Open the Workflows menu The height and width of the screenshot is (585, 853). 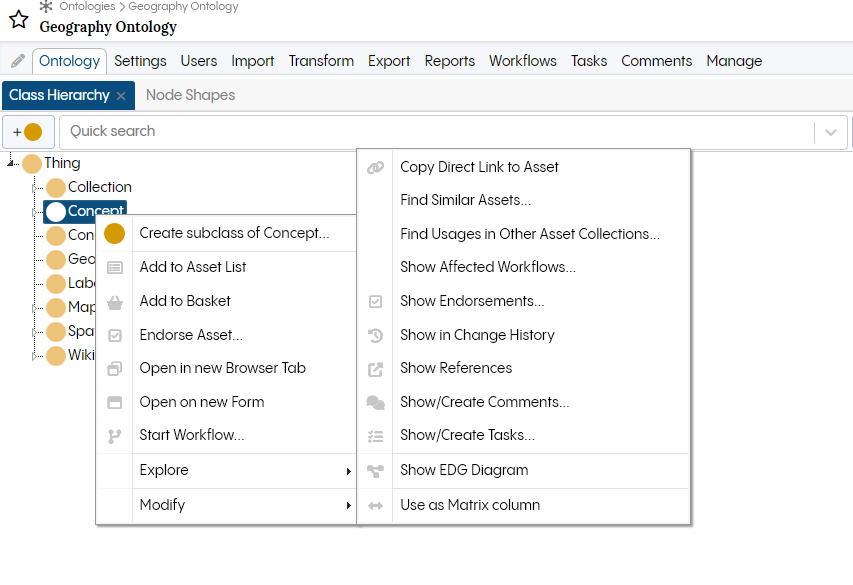coord(522,61)
